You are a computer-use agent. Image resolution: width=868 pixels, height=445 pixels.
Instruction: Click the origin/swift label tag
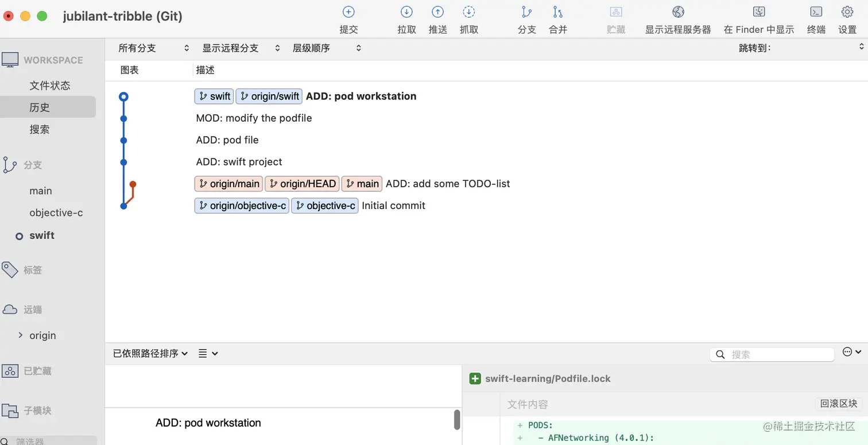pos(269,96)
